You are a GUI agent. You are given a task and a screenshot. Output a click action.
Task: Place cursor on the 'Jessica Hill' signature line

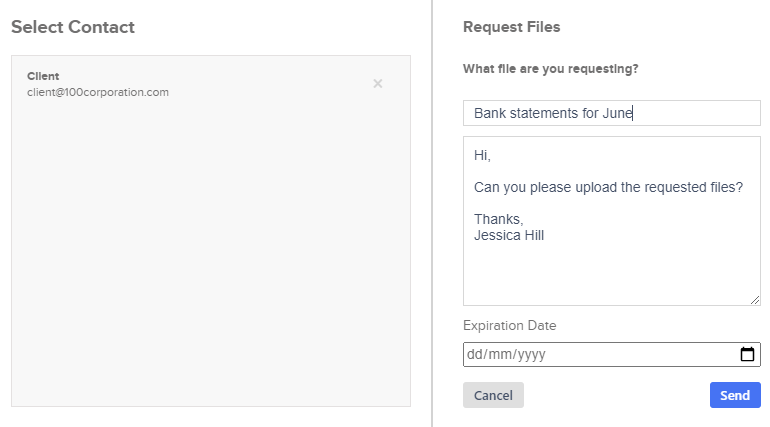(x=509, y=236)
